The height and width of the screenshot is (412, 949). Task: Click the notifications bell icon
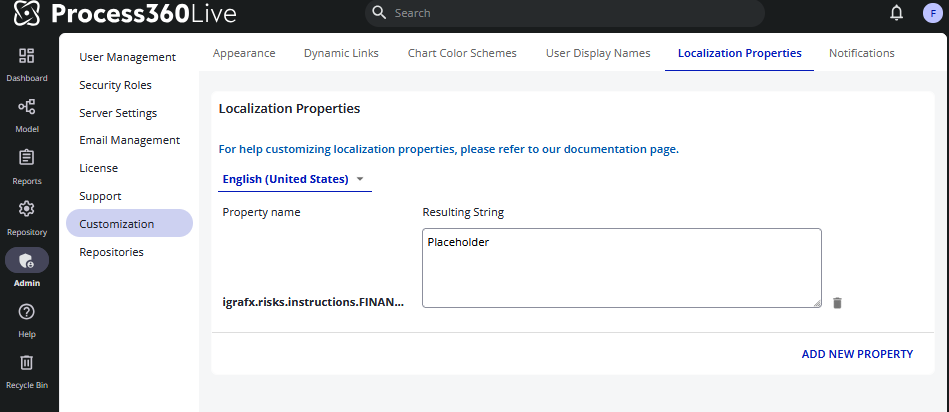[896, 13]
